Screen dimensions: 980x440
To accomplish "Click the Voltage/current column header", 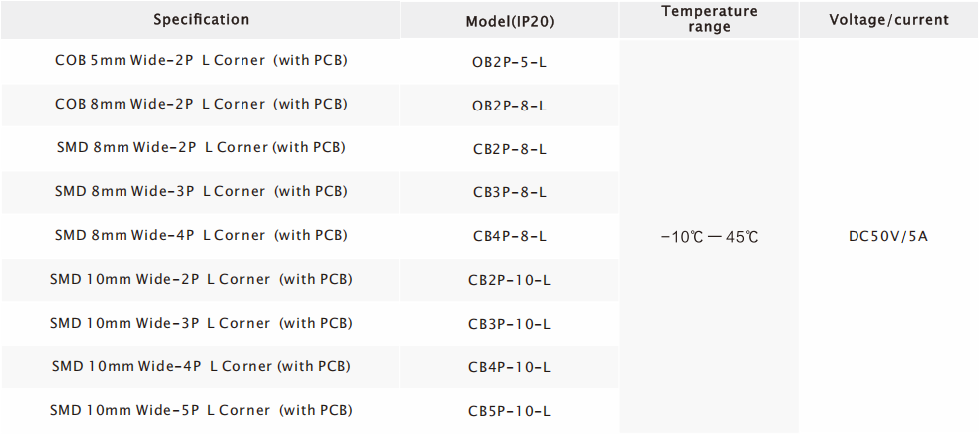I will click(x=888, y=20).
